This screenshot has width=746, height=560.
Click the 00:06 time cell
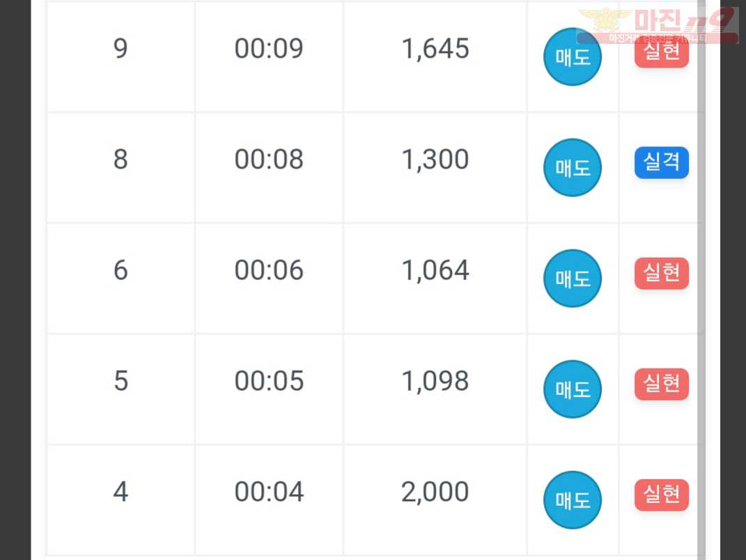269,279
